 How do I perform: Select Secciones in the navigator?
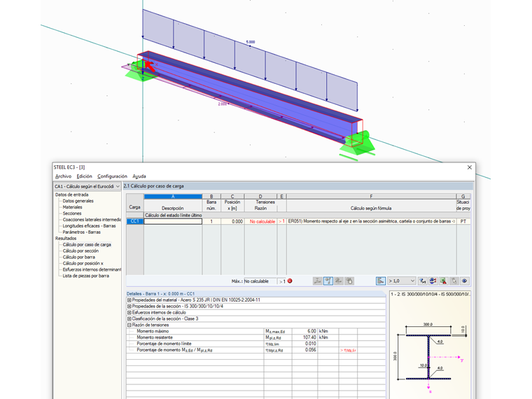pyautogui.click(x=72, y=213)
